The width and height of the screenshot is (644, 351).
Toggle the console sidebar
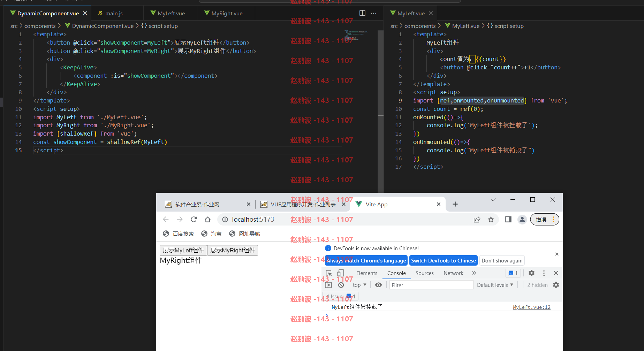point(328,285)
